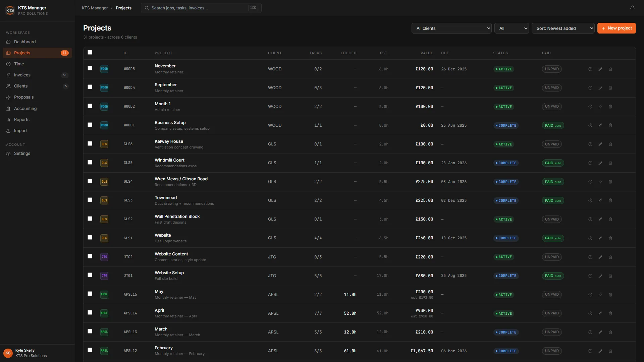Select the Kelway House row checkbox
This screenshot has width=644, height=362.
[90, 143]
